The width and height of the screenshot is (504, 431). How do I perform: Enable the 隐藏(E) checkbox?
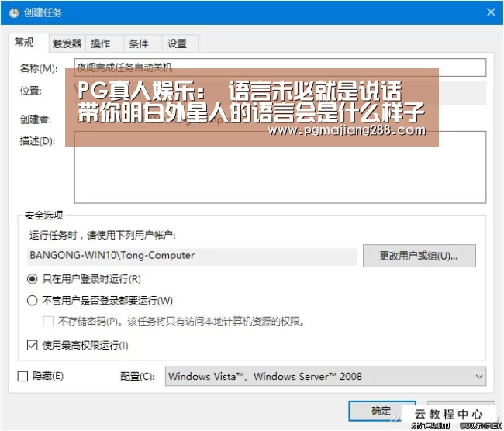(x=22, y=376)
